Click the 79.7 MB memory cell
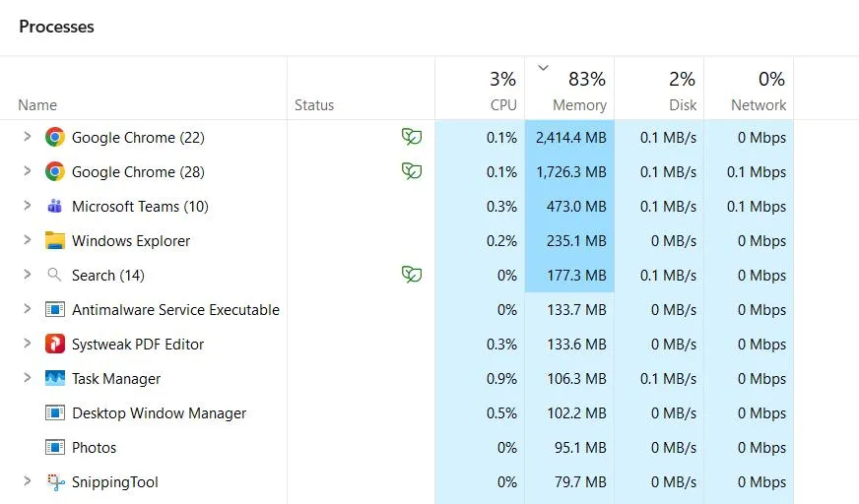The image size is (859, 504). coord(569,482)
